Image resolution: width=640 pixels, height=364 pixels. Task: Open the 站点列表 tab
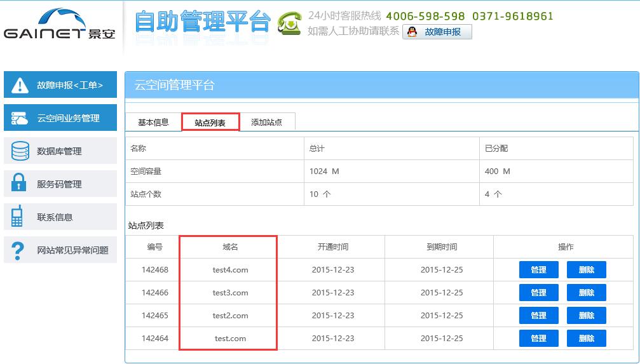pos(210,123)
